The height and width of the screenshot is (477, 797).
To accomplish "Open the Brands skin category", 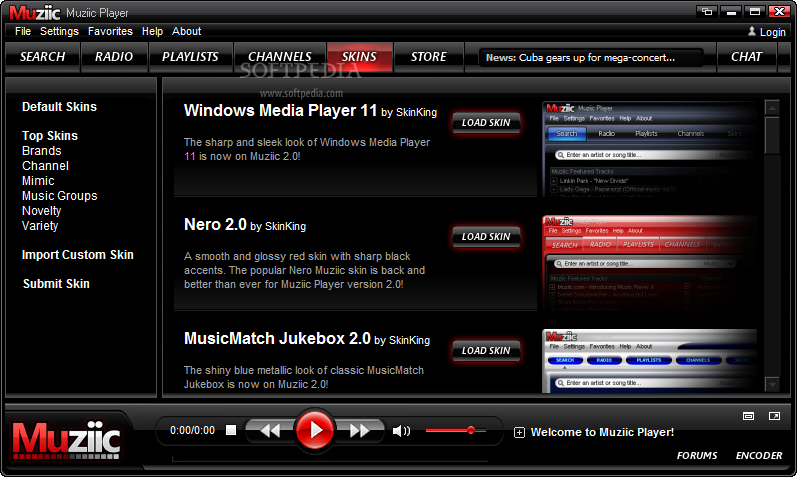I will [42, 151].
